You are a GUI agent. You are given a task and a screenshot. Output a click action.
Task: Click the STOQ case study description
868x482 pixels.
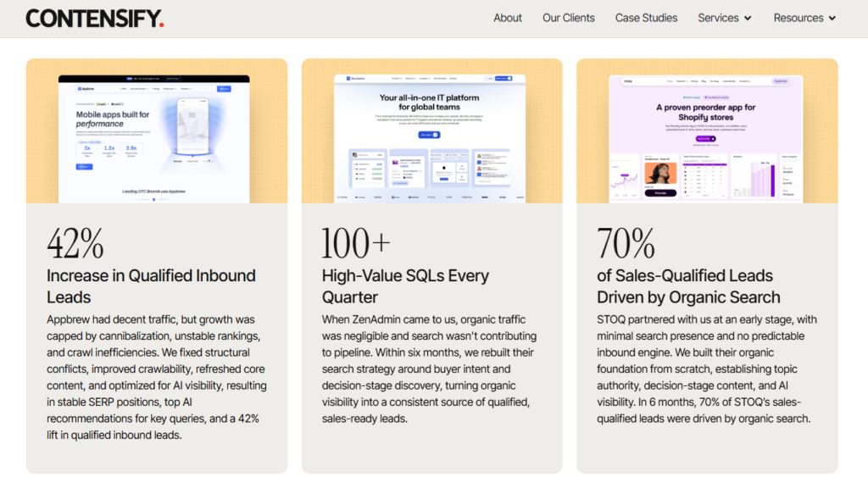coord(707,369)
